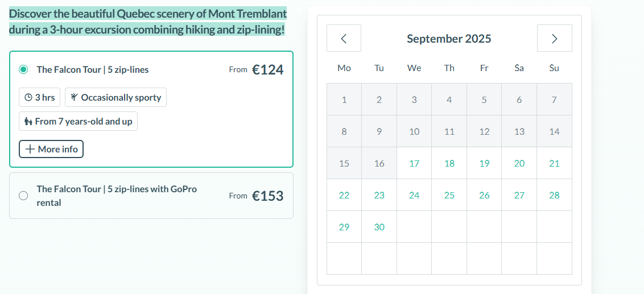Viewport: 644px width, 294px height.
Task: Pick Sunday September 28
Action: click(554, 195)
